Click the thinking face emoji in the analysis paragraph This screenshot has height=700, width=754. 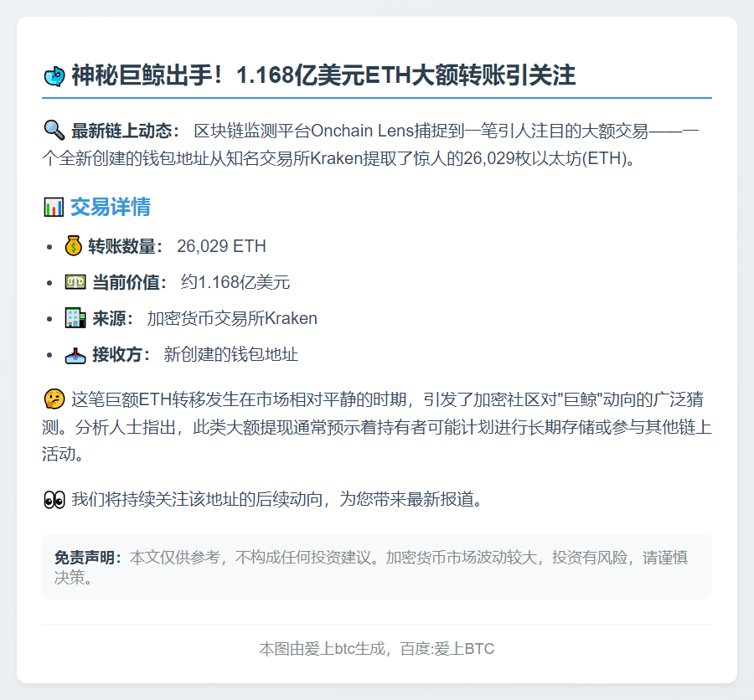[x=53, y=399]
